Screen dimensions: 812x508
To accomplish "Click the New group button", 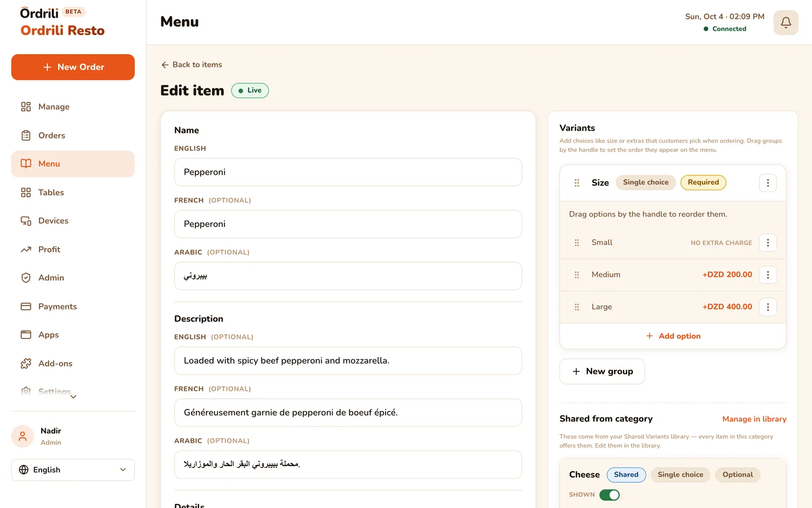I will (x=602, y=371).
